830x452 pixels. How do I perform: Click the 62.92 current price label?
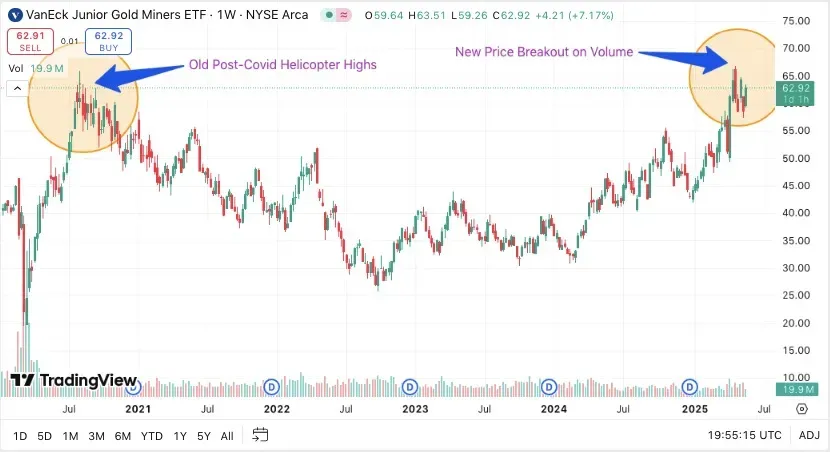point(796,94)
